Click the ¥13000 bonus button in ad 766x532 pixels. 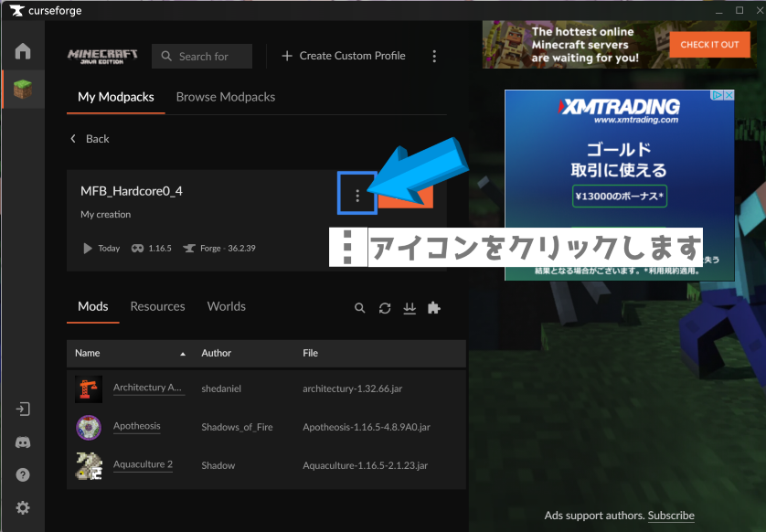620,196
